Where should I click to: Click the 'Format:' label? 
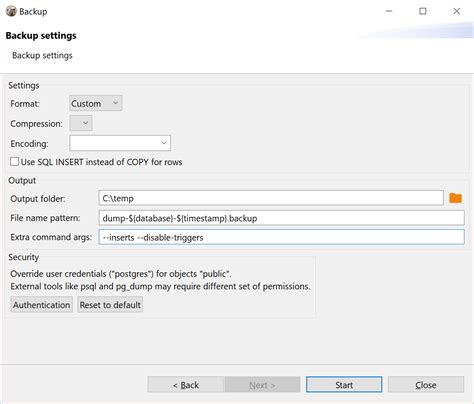click(25, 104)
